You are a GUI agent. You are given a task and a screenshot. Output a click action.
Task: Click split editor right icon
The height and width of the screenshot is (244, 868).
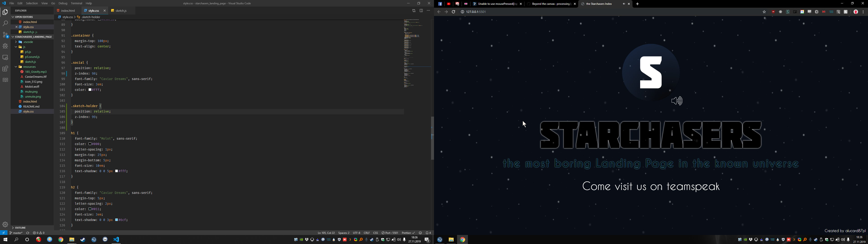(421, 11)
